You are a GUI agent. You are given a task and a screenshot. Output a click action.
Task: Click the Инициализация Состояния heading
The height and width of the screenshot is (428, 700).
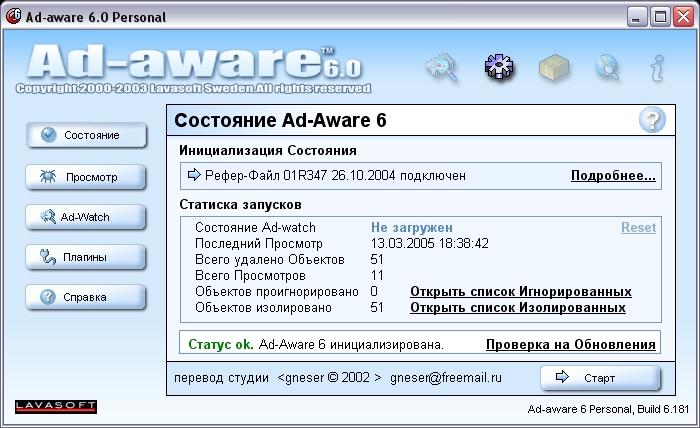tap(268, 150)
